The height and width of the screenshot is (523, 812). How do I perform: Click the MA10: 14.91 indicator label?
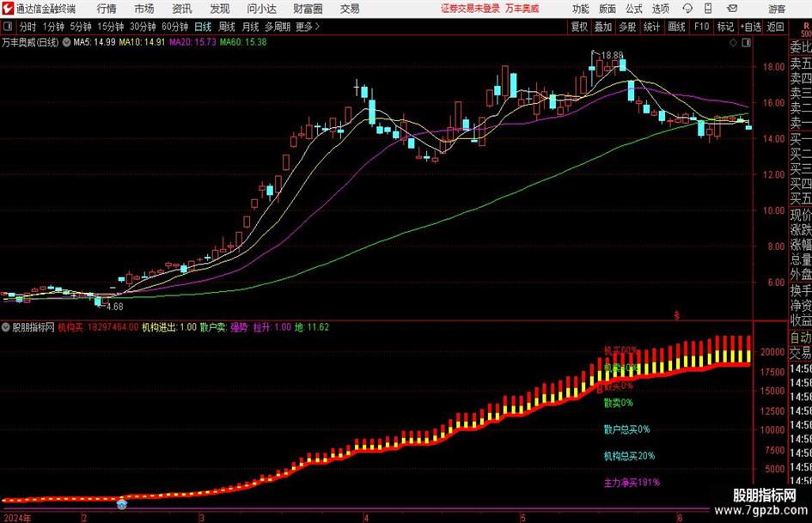point(143,42)
